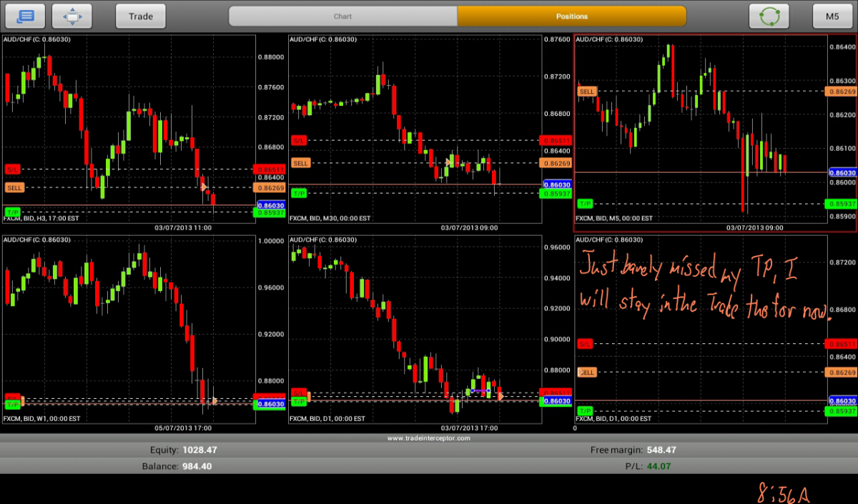Select the red S/L marker on H3 chart
Viewport: 858px width, 504px height.
(13, 169)
